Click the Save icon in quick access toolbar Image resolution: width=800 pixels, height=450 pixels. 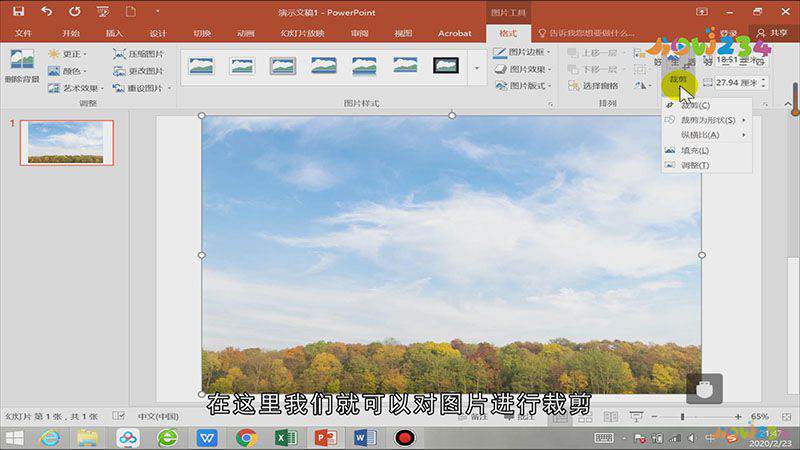click(x=18, y=11)
